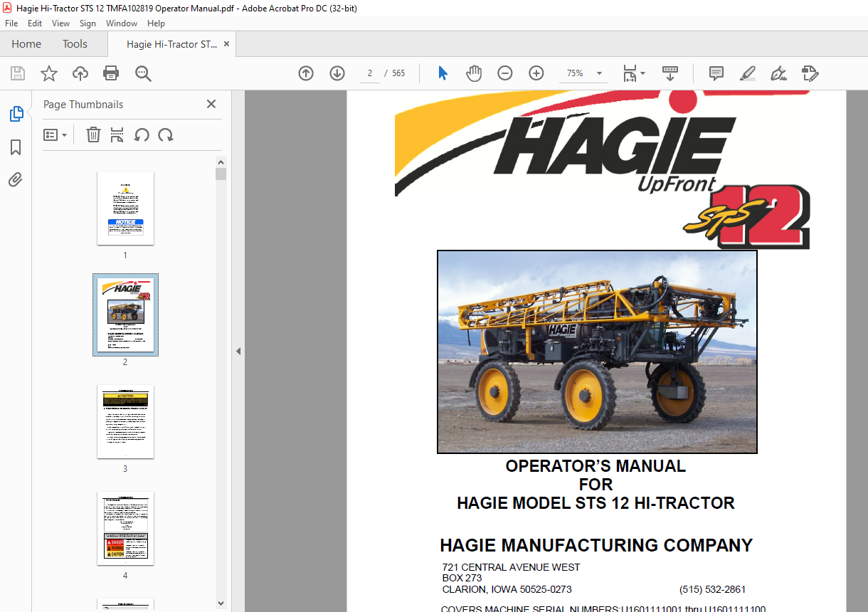Screen dimensions: 868x612
Task: Activate the hand pan tool
Action: [474, 73]
